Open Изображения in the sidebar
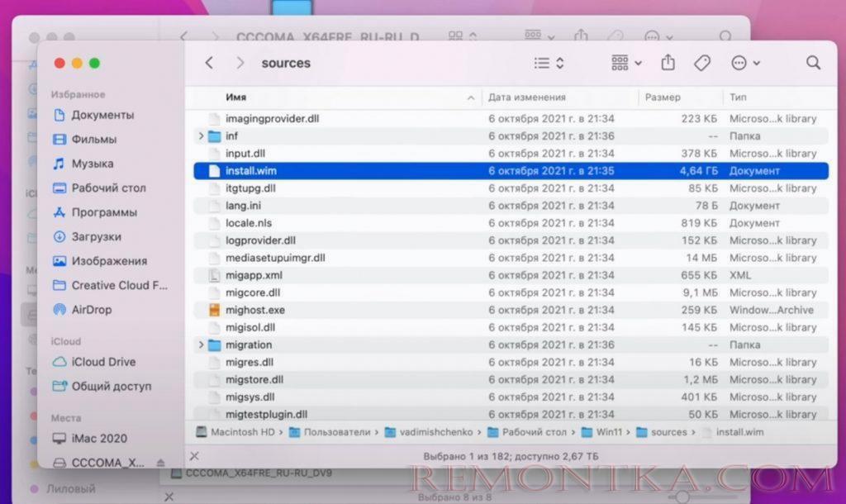This screenshot has height=504, width=846. coord(100,261)
